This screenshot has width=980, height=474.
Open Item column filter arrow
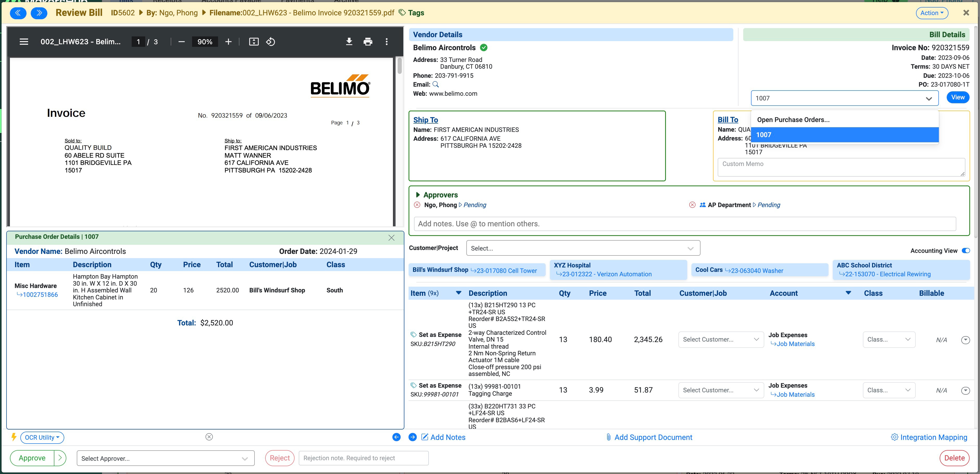point(459,293)
